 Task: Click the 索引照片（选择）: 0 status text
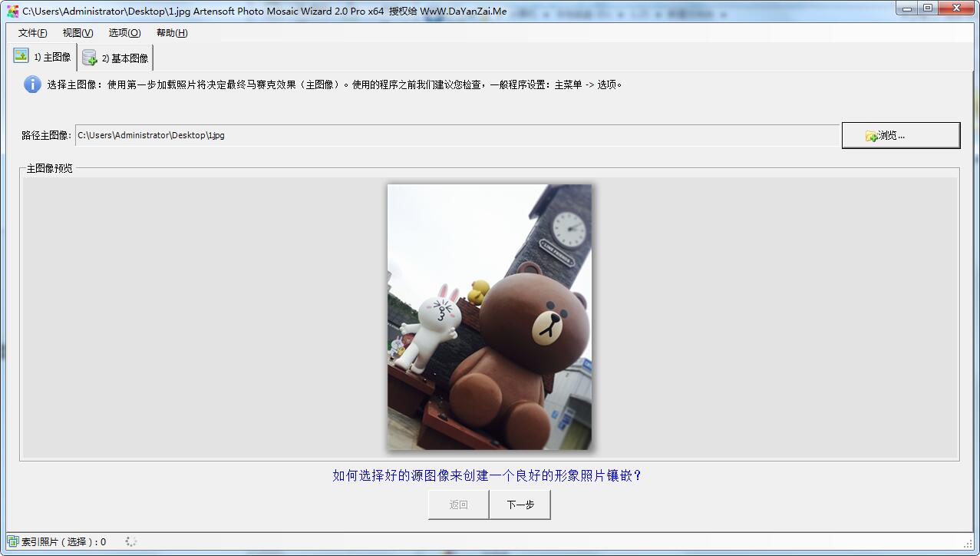click(x=64, y=541)
